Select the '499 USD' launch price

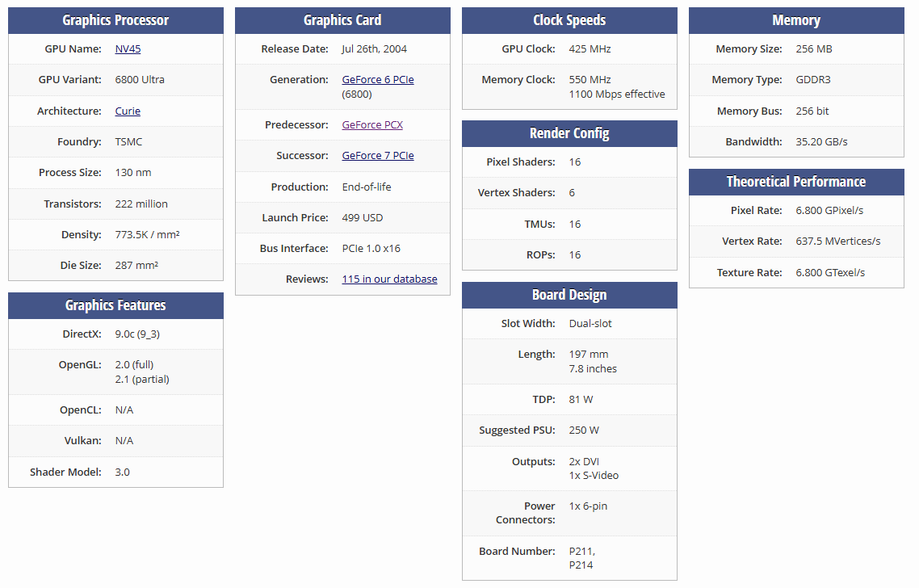pos(363,218)
